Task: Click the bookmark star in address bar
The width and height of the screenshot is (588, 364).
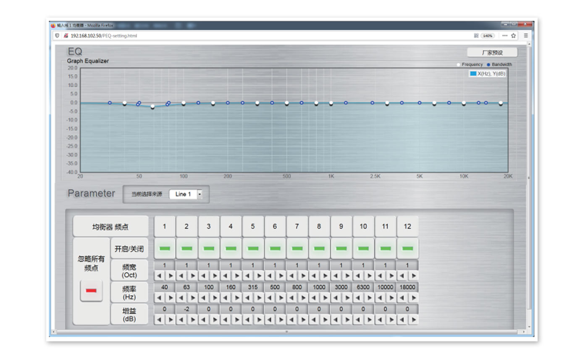Action: coord(513,36)
